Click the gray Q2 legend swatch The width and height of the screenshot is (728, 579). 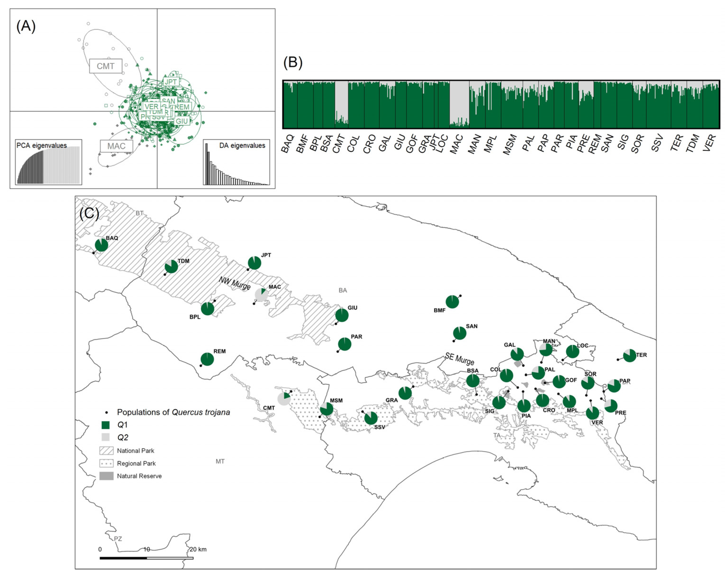pos(106,437)
